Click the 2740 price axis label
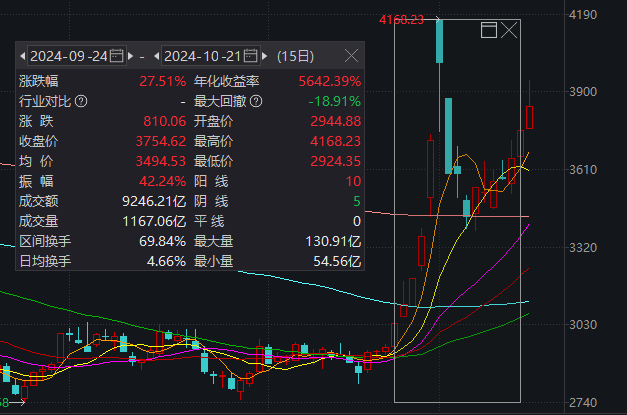This screenshot has width=627, height=415. (x=583, y=403)
